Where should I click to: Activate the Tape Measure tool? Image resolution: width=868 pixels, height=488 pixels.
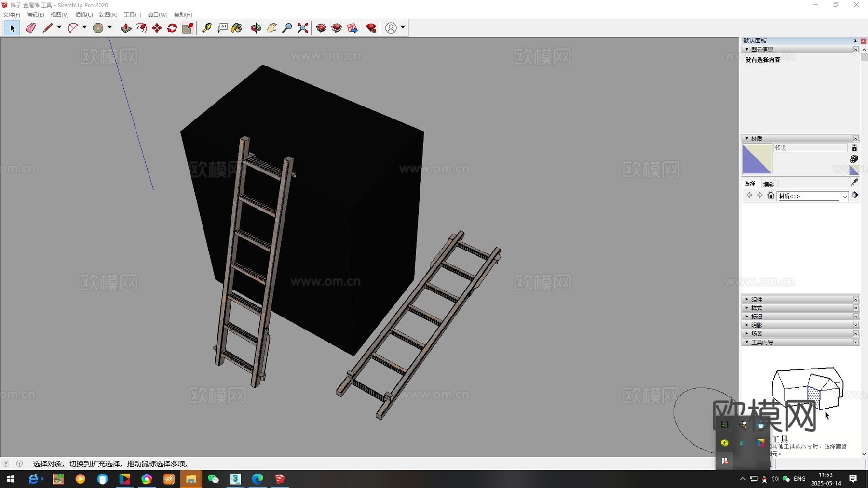pos(207,28)
